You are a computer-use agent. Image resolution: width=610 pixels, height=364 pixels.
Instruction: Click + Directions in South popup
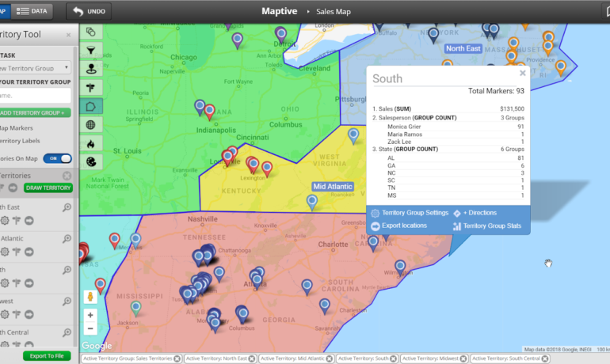(x=475, y=213)
